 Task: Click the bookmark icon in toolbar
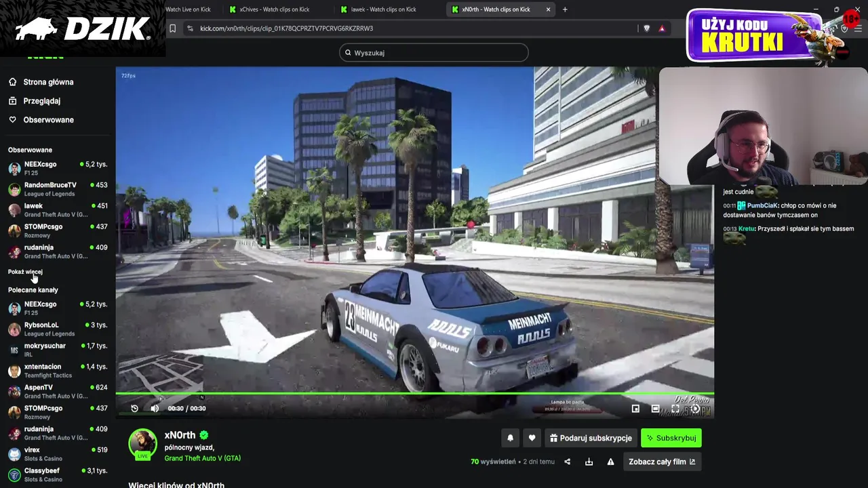[x=173, y=28]
